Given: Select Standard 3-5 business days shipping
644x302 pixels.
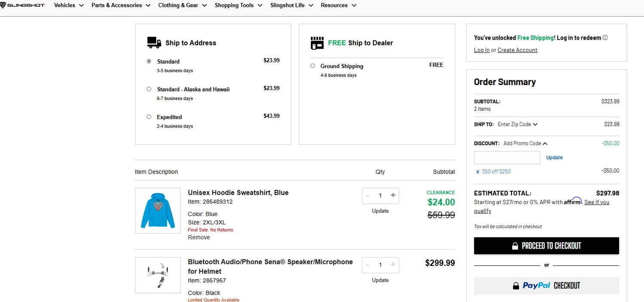Looking at the screenshot, I should (149, 61).
